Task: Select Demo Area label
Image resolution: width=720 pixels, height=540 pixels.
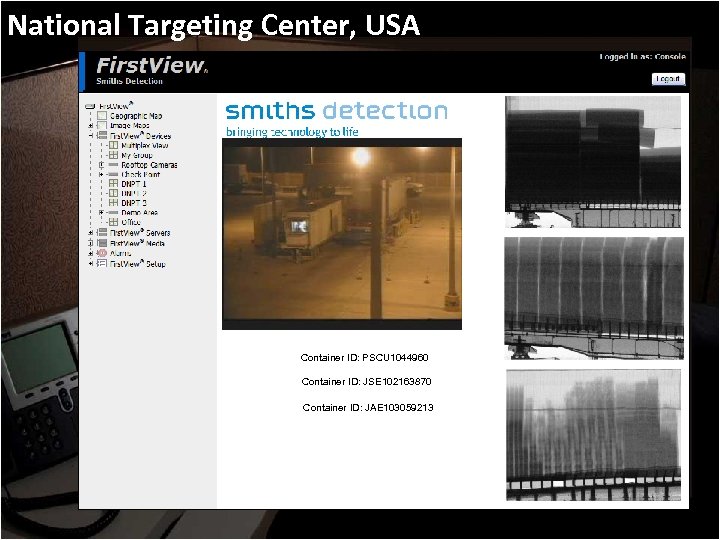Action: pos(140,213)
